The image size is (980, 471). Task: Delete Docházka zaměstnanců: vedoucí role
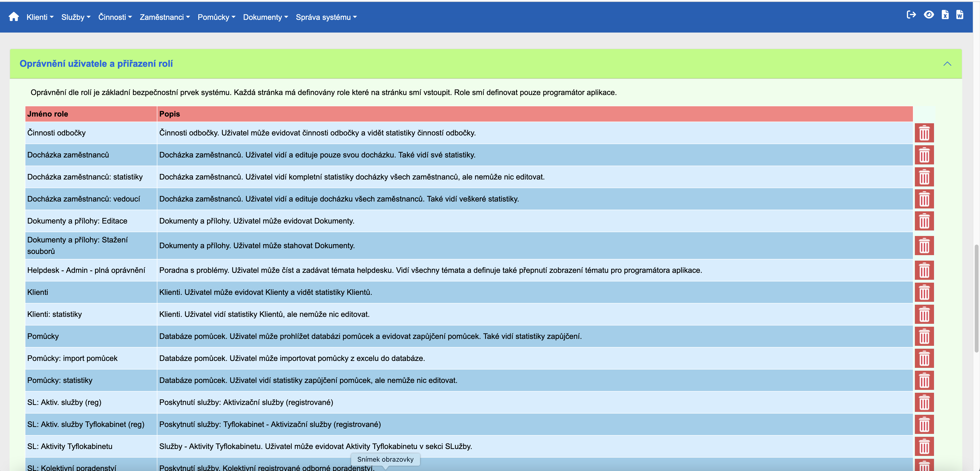(924, 199)
